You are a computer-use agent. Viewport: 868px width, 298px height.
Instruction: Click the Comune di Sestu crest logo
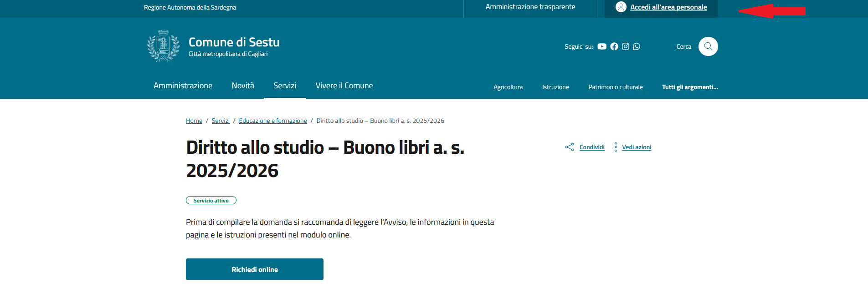pyautogui.click(x=163, y=46)
